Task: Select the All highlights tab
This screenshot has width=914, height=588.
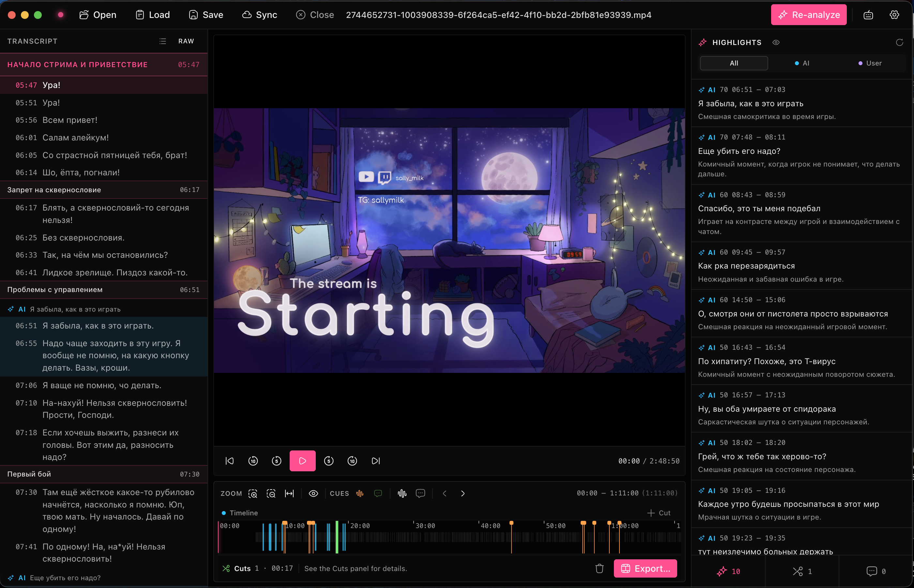Action: point(734,63)
